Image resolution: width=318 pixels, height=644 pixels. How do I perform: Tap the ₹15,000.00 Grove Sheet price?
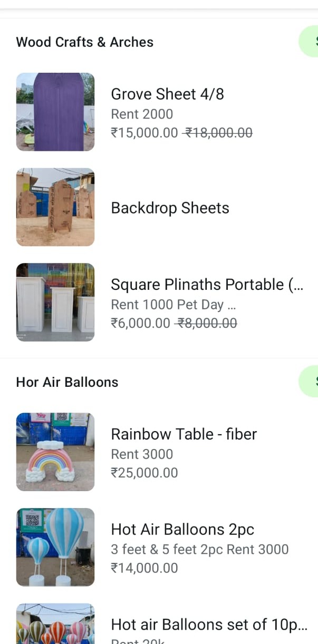pos(144,133)
